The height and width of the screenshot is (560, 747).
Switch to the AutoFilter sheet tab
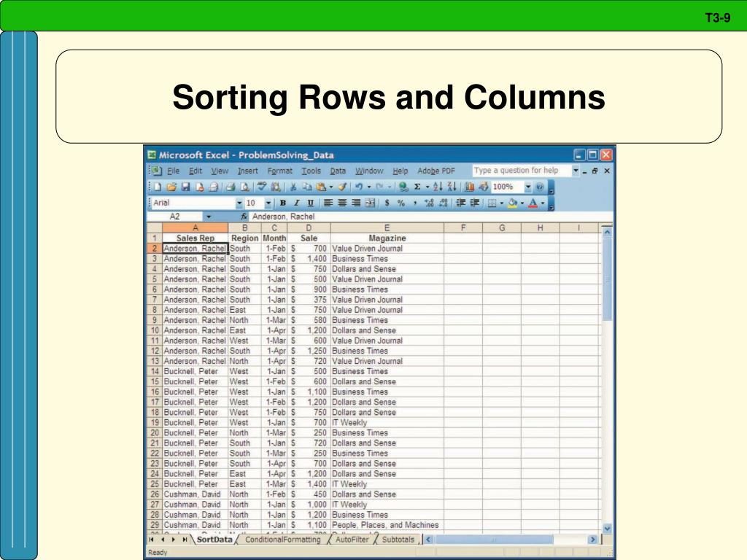(352, 540)
